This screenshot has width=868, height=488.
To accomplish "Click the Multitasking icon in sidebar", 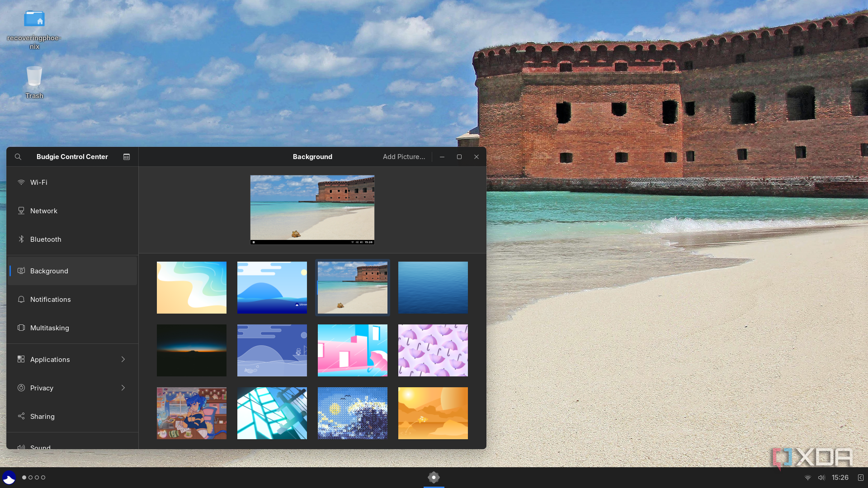I will click(21, 328).
